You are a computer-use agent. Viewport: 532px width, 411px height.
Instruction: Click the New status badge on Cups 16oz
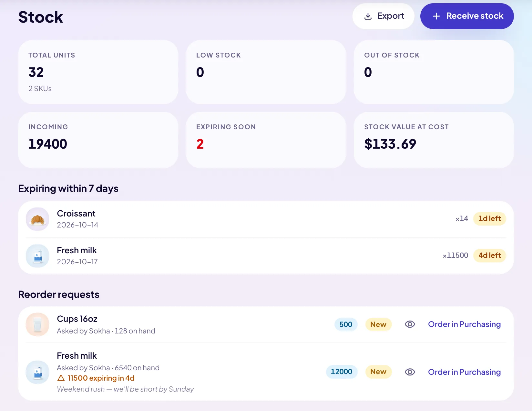pos(378,324)
